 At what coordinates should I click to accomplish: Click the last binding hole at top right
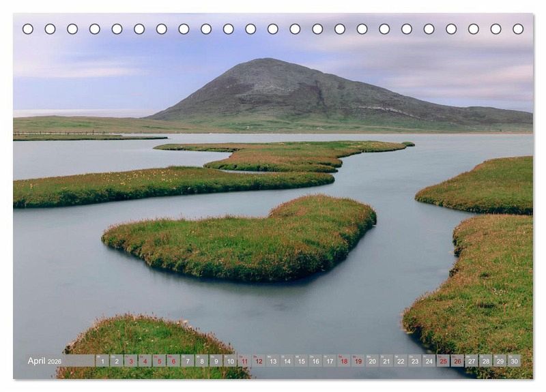pyautogui.click(x=518, y=29)
